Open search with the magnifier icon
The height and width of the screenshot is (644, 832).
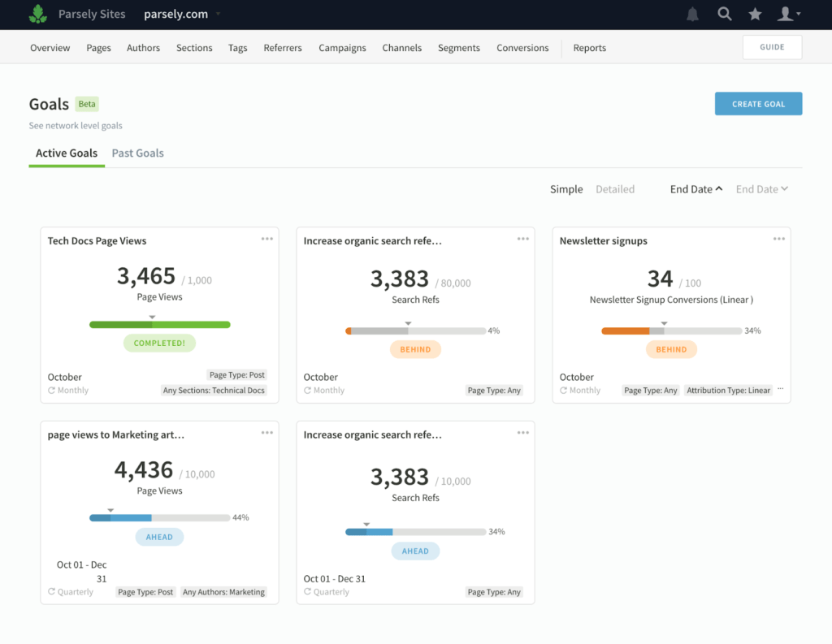tap(724, 14)
